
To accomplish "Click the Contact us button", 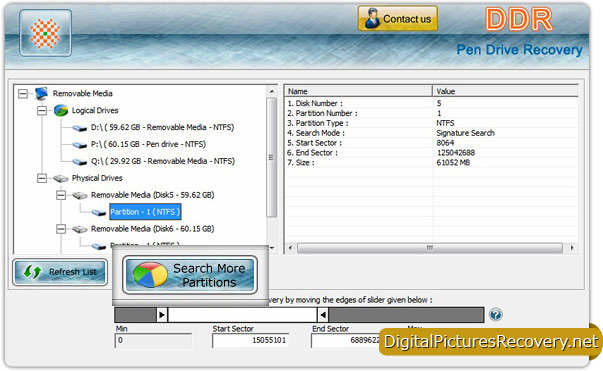I will [398, 18].
